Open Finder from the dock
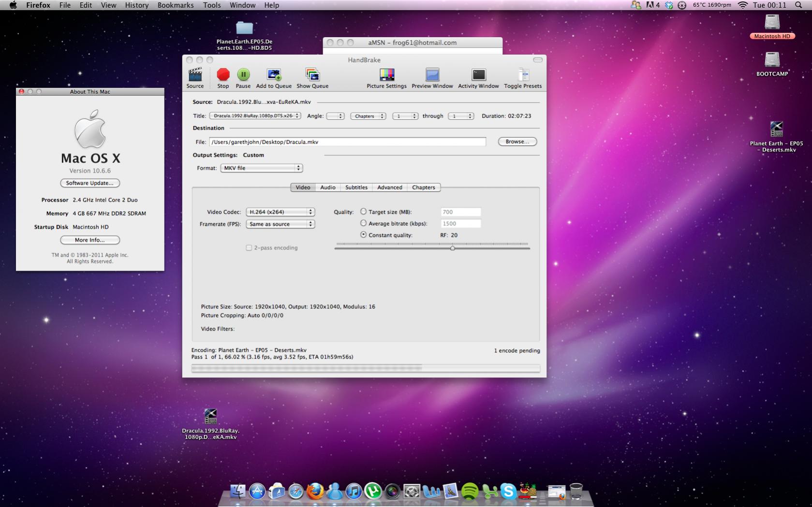 [x=238, y=492]
